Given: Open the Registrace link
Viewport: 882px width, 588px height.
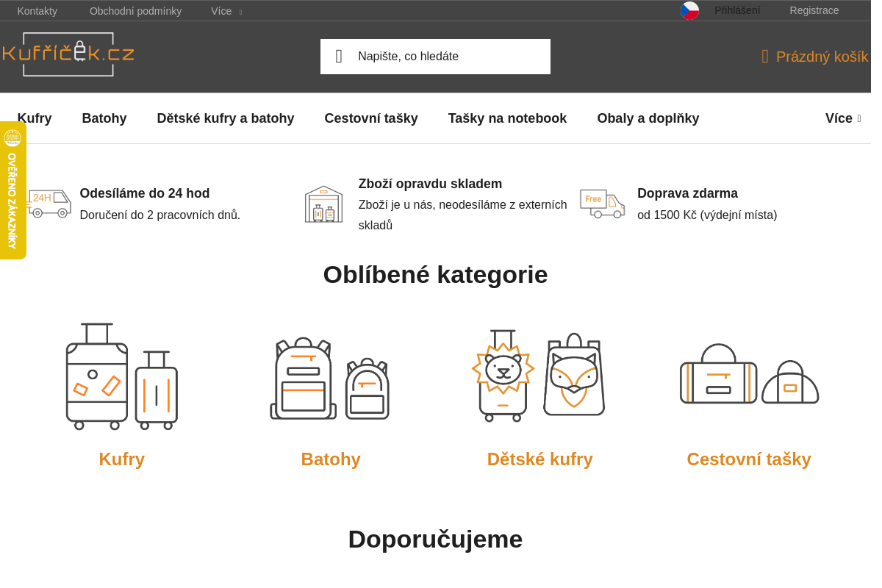Looking at the screenshot, I should pos(814,10).
